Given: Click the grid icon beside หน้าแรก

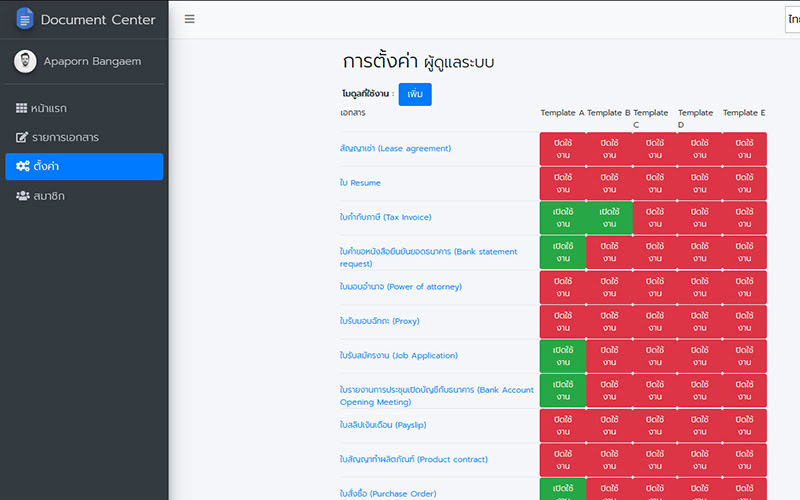Looking at the screenshot, I should pyautogui.click(x=22, y=108).
